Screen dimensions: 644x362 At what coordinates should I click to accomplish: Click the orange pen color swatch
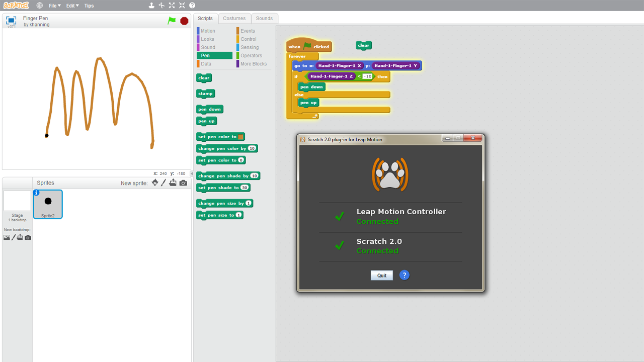pos(241,137)
